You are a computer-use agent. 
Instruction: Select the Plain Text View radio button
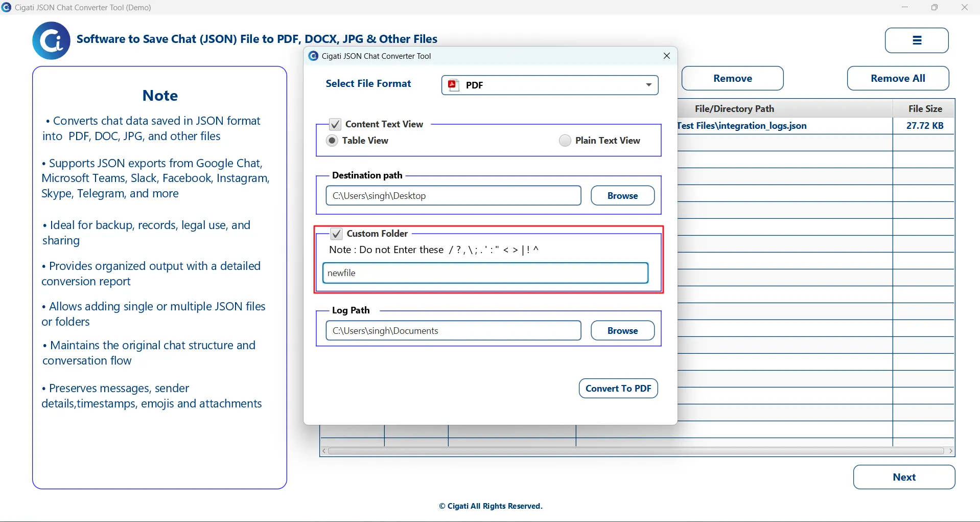(565, 141)
